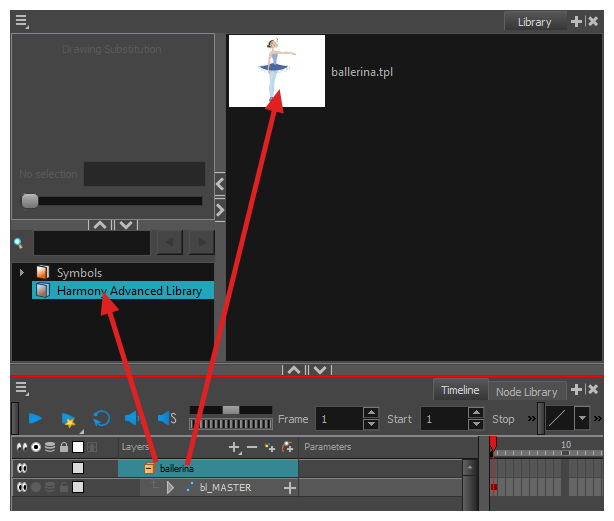614x521 pixels.
Task: Click the Add Layers plus icon
Action: coord(234,447)
